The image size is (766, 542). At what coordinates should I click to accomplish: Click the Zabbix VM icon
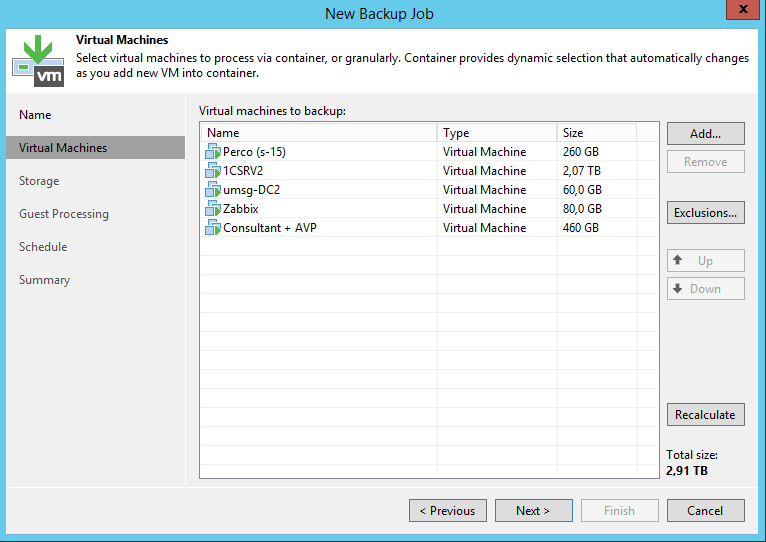212,209
